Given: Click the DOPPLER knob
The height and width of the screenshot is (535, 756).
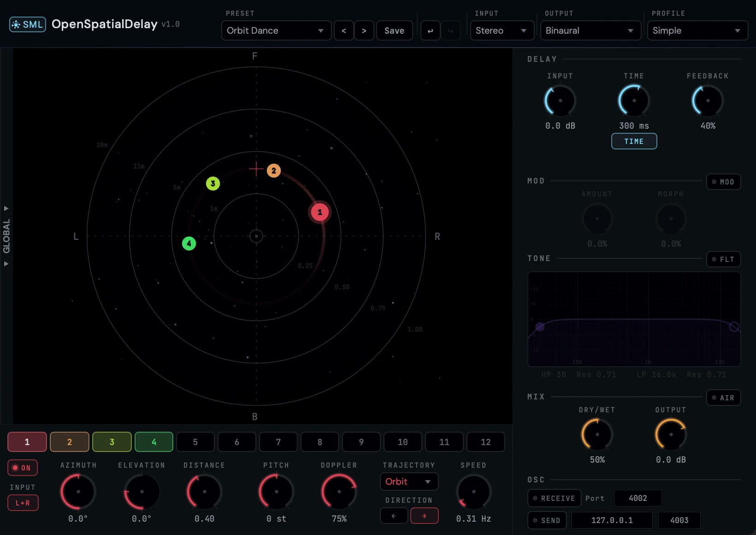Looking at the screenshot, I should [339, 492].
